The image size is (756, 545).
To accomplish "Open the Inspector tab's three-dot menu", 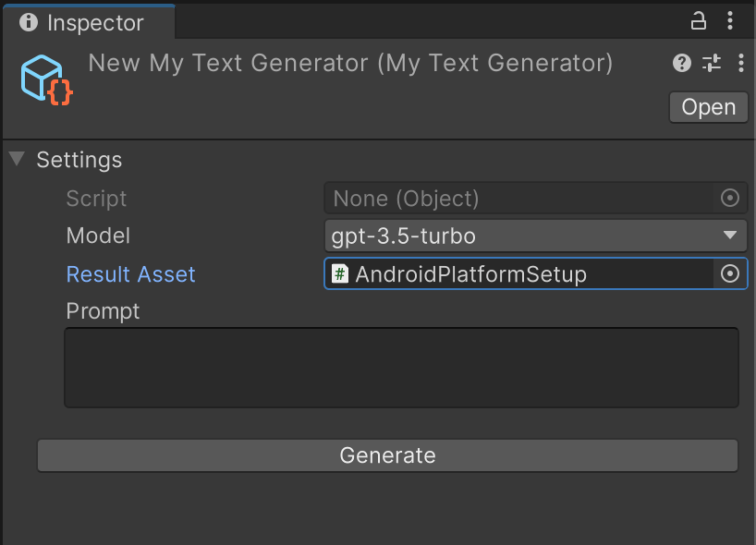I will click(x=732, y=20).
